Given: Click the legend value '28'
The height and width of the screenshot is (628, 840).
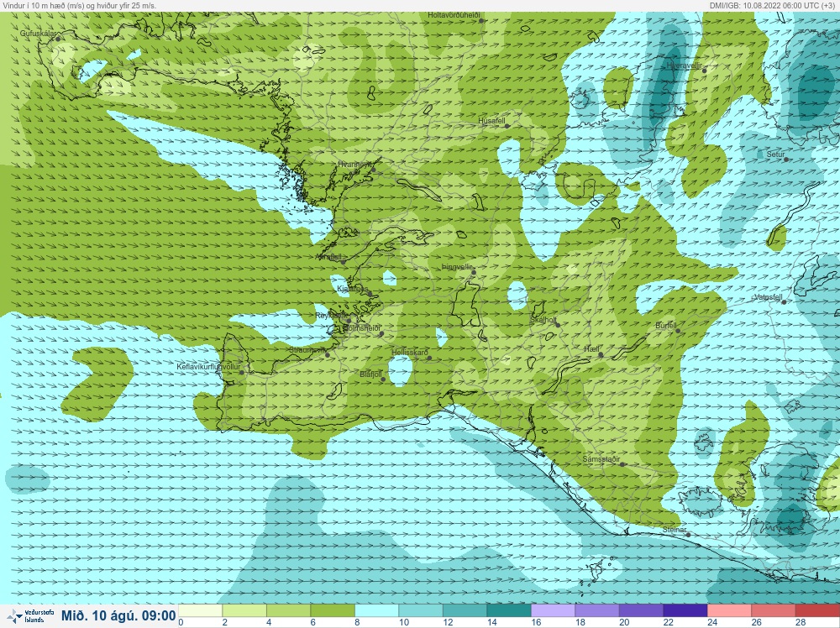Looking at the screenshot, I should tap(801, 623).
